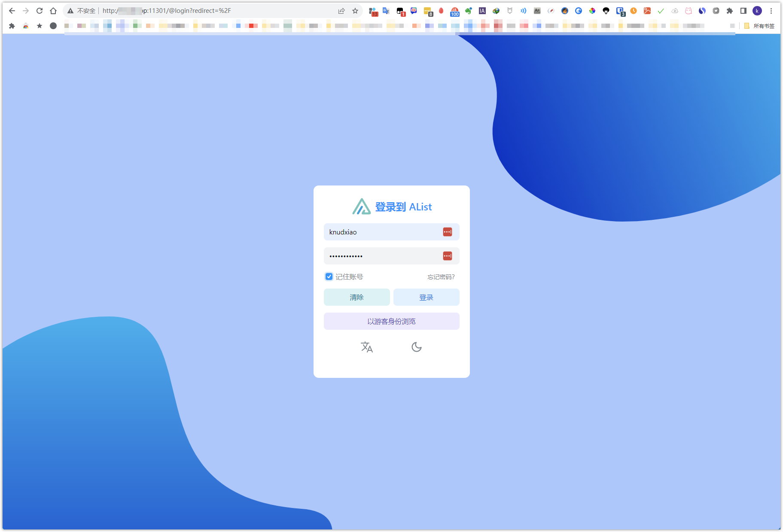Click the username field with knudxiao

(392, 232)
